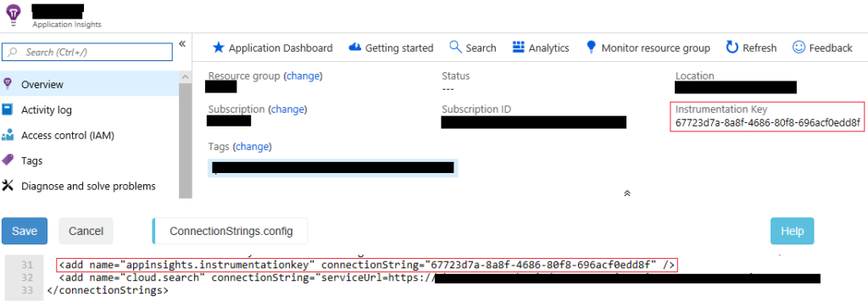Click the Instrumentation Key label
Image resolution: width=868 pixels, height=308 pixels.
721,109
